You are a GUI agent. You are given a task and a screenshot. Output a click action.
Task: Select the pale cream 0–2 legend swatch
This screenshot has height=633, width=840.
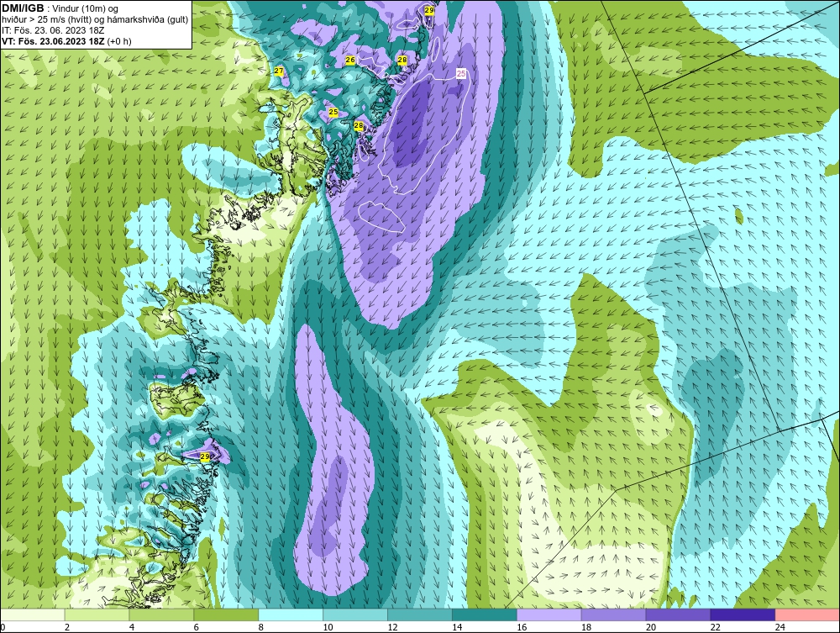(33, 615)
